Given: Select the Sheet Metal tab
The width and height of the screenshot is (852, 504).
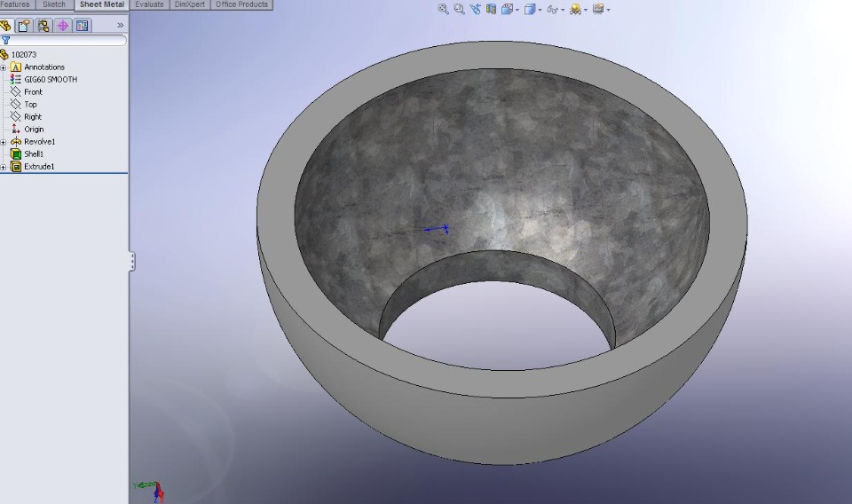Looking at the screenshot, I should point(101,4).
